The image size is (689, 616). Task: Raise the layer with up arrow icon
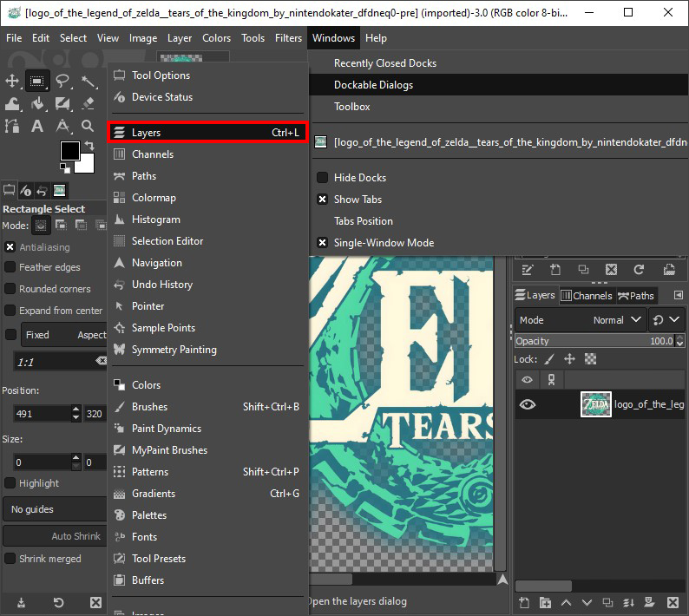566,602
